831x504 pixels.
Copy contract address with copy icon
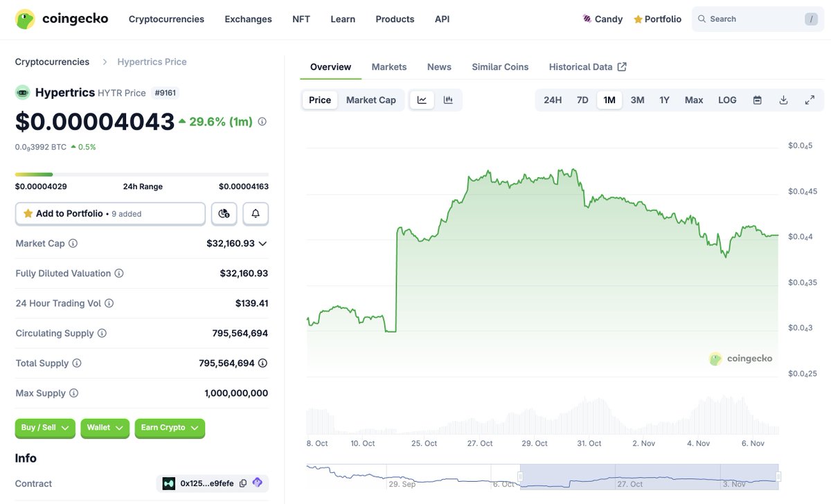tap(243, 484)
